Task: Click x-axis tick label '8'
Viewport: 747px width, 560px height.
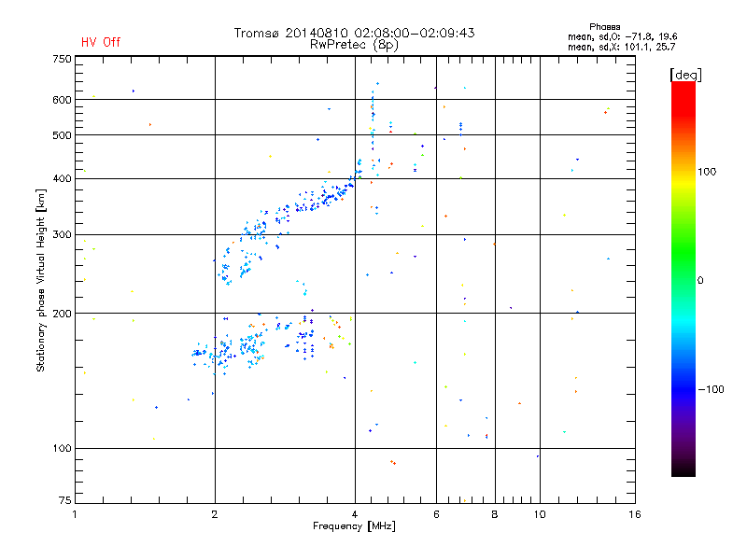Action: tap(495, 514)
